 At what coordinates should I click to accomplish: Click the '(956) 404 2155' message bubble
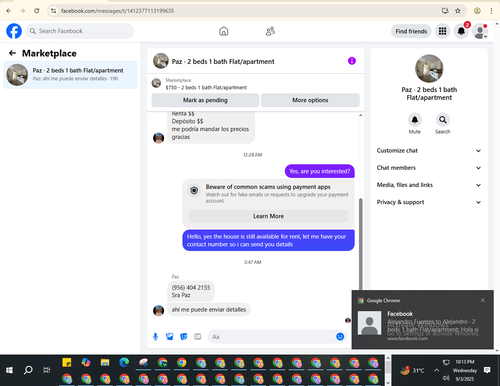tap(191, 291)
